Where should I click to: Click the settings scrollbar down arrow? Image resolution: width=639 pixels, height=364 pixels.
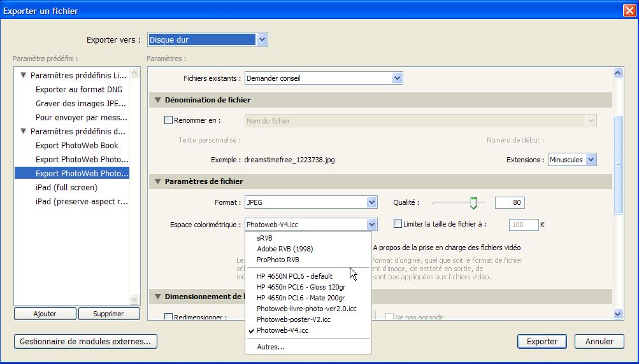[618, 314]
